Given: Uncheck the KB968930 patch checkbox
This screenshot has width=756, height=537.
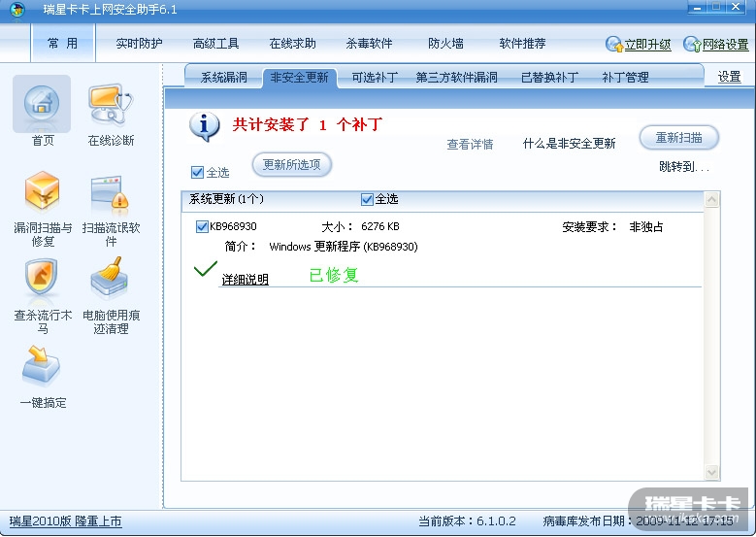Looking at the screenshot, I should [x=202, y=226].
